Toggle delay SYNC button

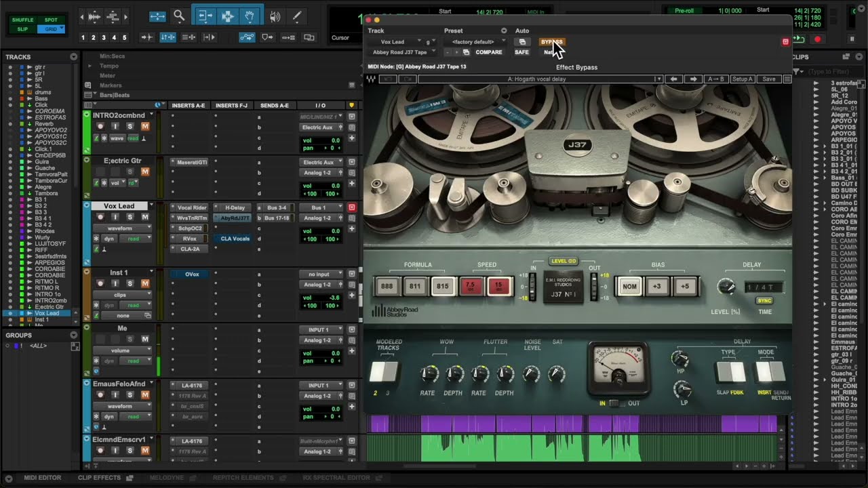[764, 300]
